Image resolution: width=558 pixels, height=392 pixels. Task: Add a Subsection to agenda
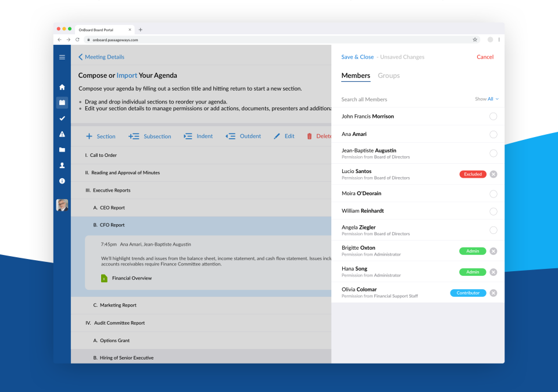pos(150,136)
